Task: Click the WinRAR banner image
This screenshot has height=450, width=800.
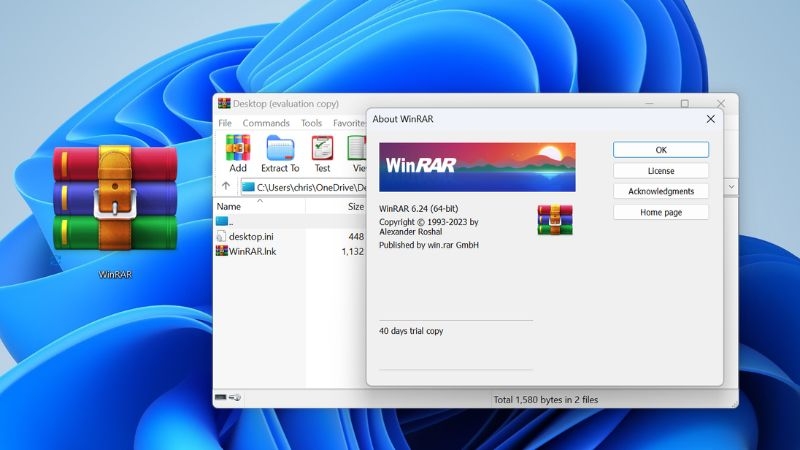Action: coord(477,167)
